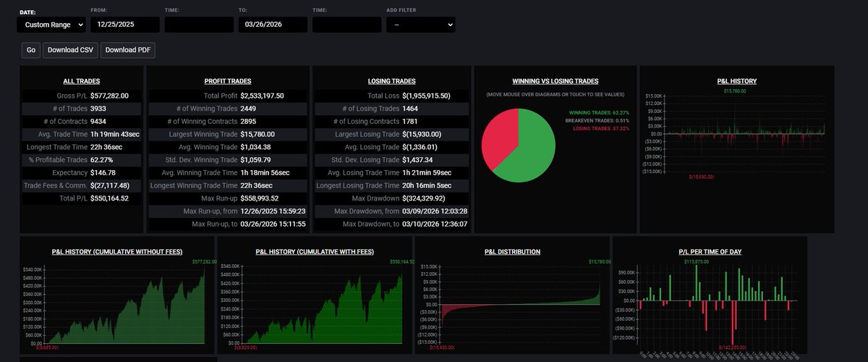Click Winning Trades 62.27% legend entry

tap(599, 113)
